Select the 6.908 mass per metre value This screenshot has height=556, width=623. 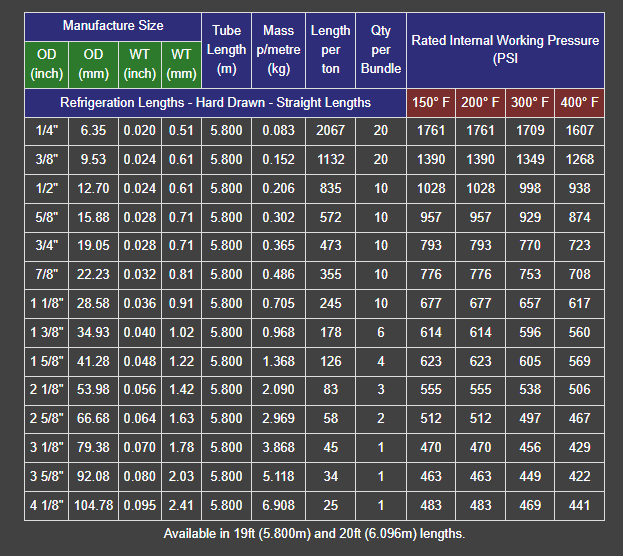[x=278, y=507]
